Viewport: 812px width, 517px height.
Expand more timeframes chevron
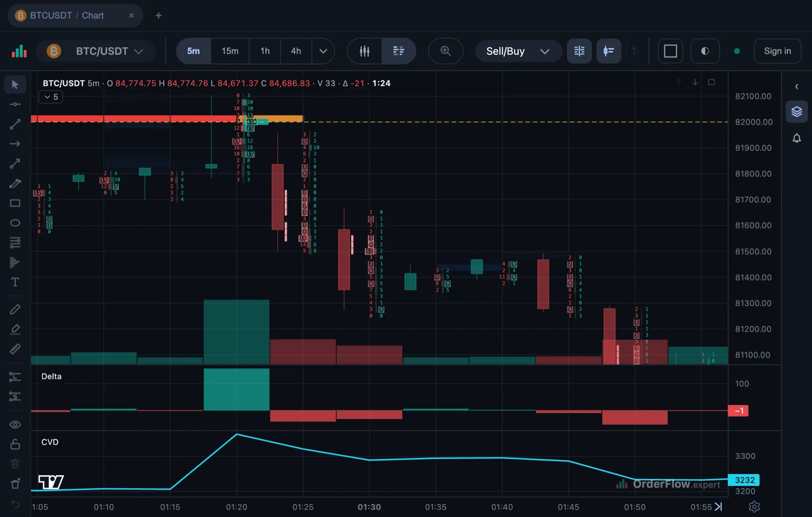tap(323, 51)
